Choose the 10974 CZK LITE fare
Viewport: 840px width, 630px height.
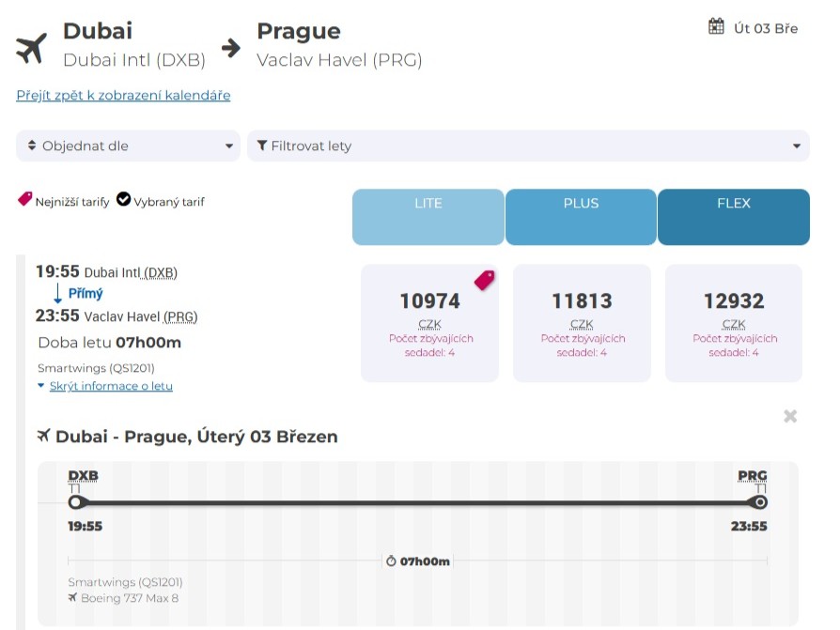click(x=429, y=323)
